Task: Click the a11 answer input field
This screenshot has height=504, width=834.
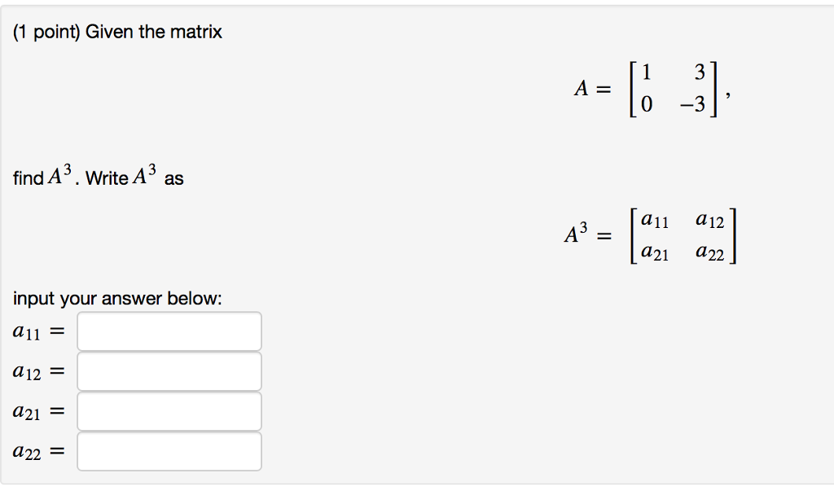Action: click(x=169, y=331)
